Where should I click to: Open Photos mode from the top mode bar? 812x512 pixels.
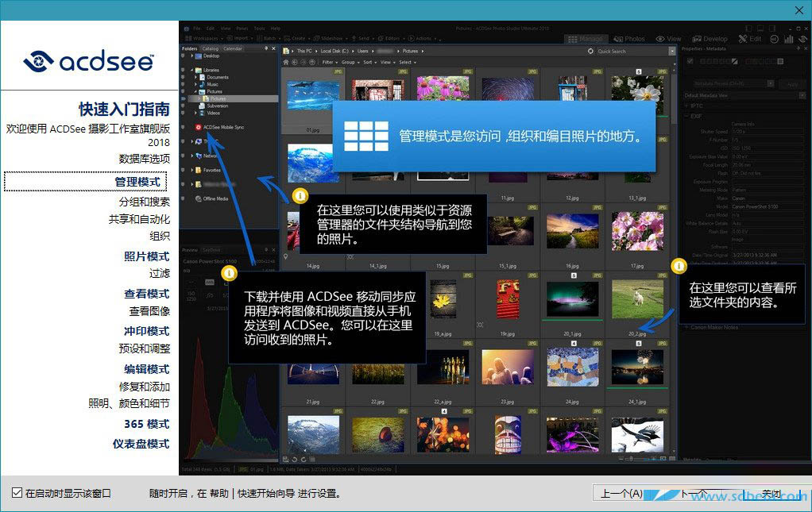pyautogui.click(x=629, y=39)
